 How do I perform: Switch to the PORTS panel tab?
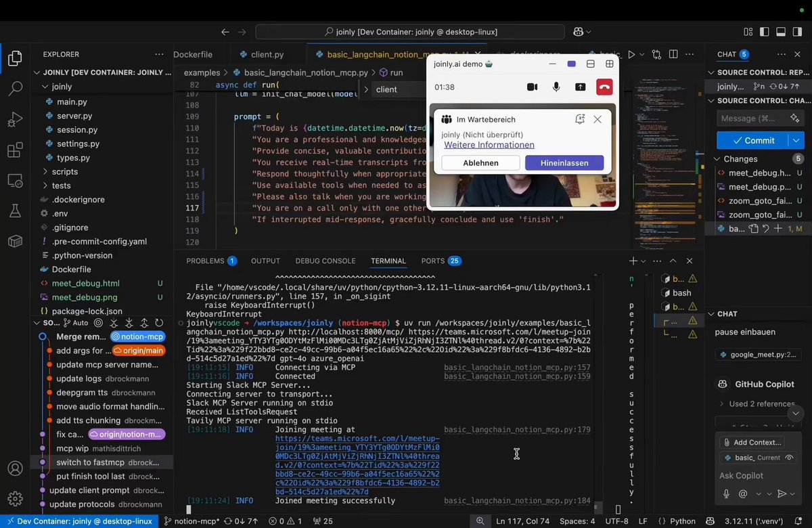(x=441, y=261)
